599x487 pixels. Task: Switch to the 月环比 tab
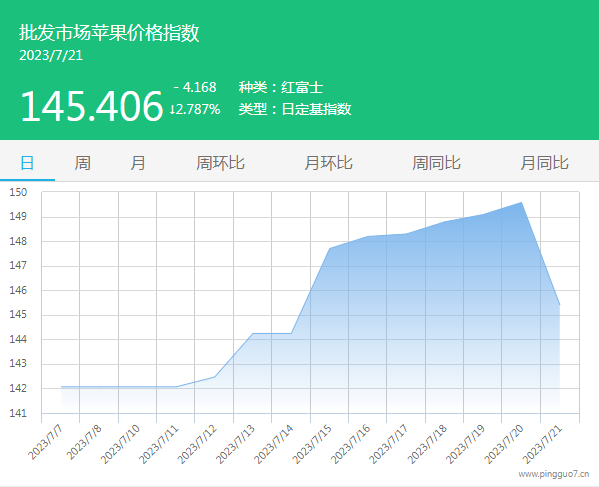328,163
